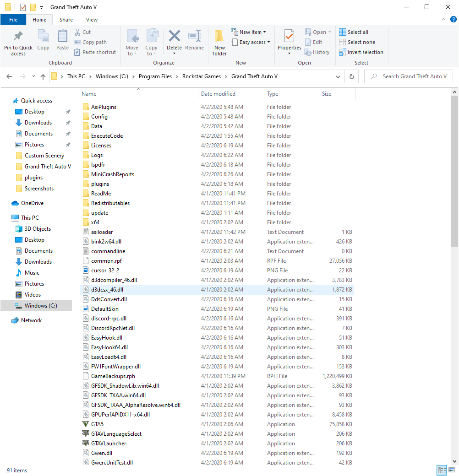This screenshot has height=476, width=459.
Task: Click the Delete X icon
Action: click(175, 36)
